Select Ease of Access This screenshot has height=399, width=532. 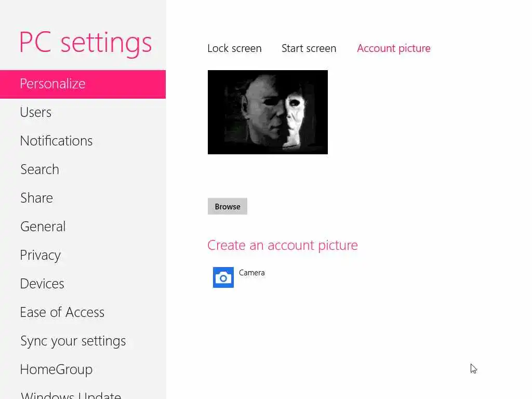click(62, 312)
